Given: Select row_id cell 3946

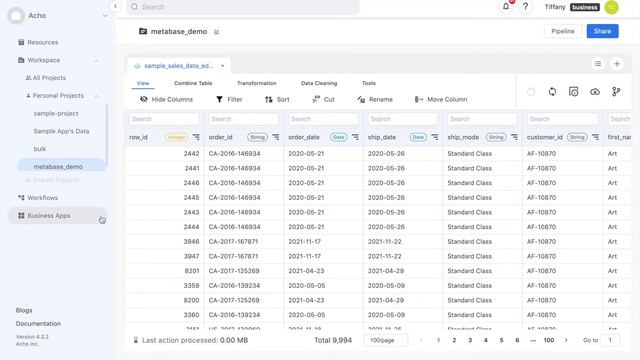Looking at the screenshot, I should 164,242.
